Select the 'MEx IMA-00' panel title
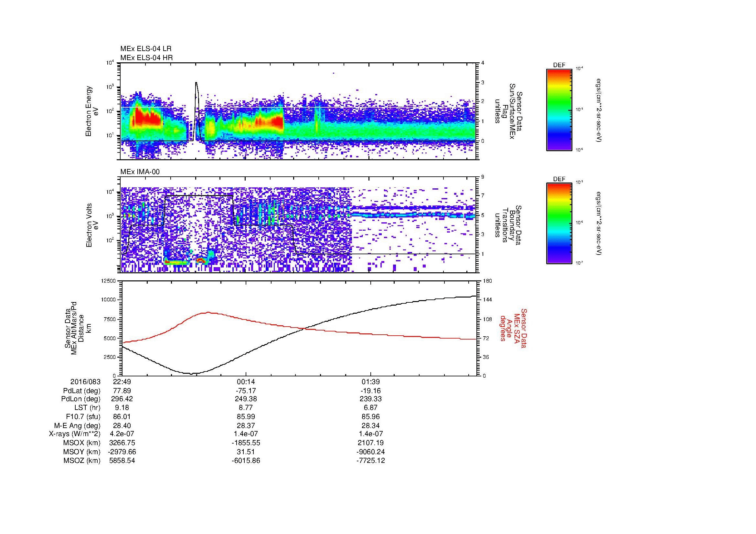756x534 pixels. (x=140, y=172)
